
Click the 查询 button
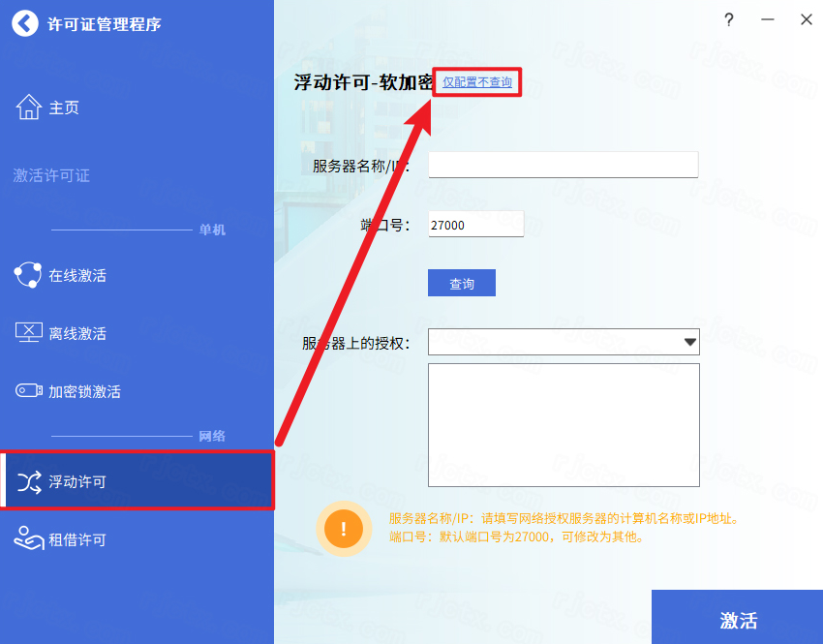click(461, 283)
